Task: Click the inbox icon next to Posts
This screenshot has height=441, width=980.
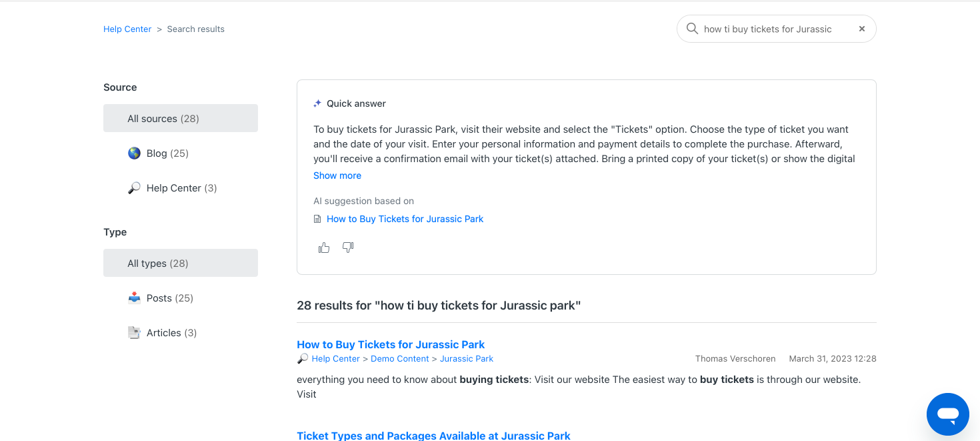Action: pos(134,298)
